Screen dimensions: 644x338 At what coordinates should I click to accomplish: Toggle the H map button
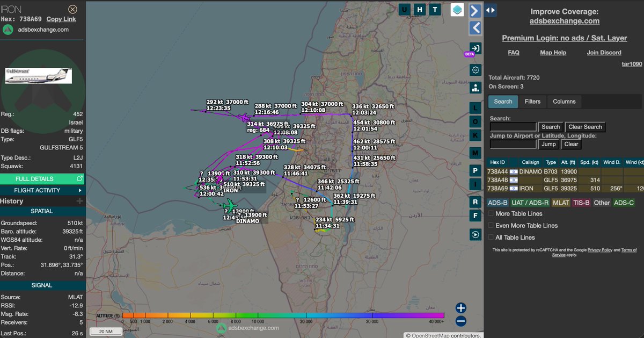[x=420, y=10]
